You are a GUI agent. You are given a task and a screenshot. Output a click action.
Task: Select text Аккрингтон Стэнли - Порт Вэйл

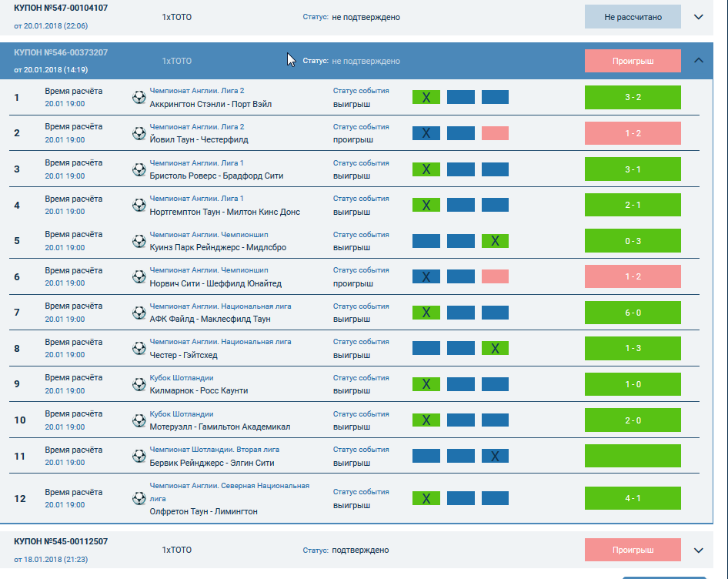point(210,104)
